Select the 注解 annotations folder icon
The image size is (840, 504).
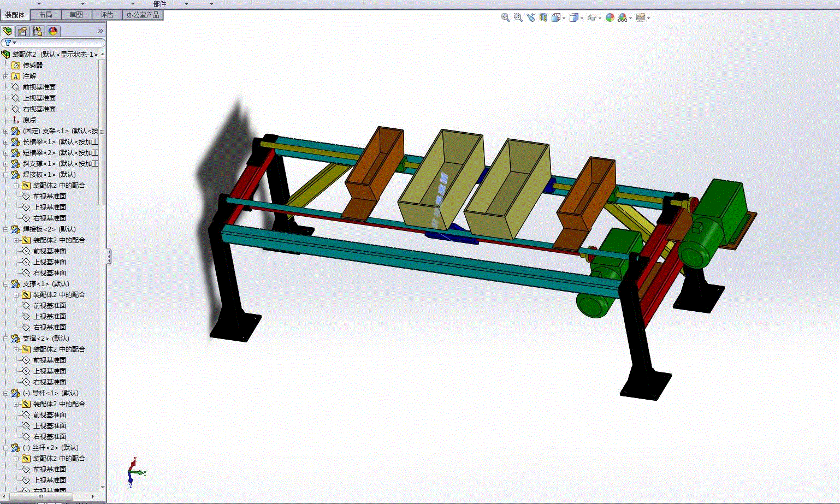tap(16, 76)
